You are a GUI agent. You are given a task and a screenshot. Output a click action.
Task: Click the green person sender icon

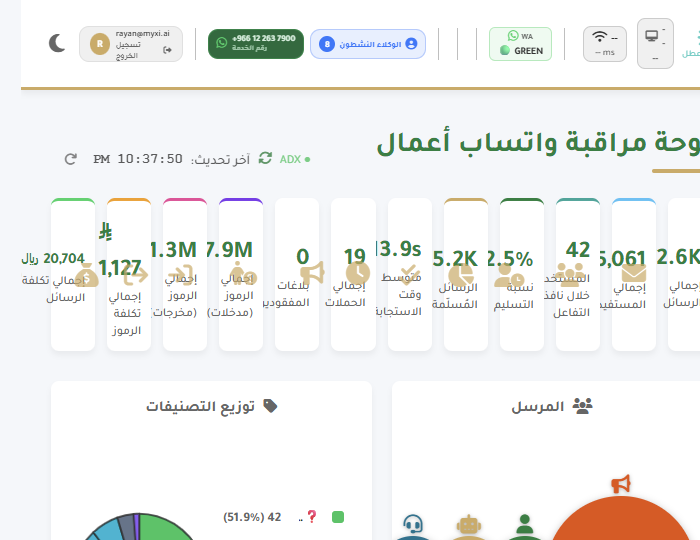pyautogui.click(x=525, y=524)
